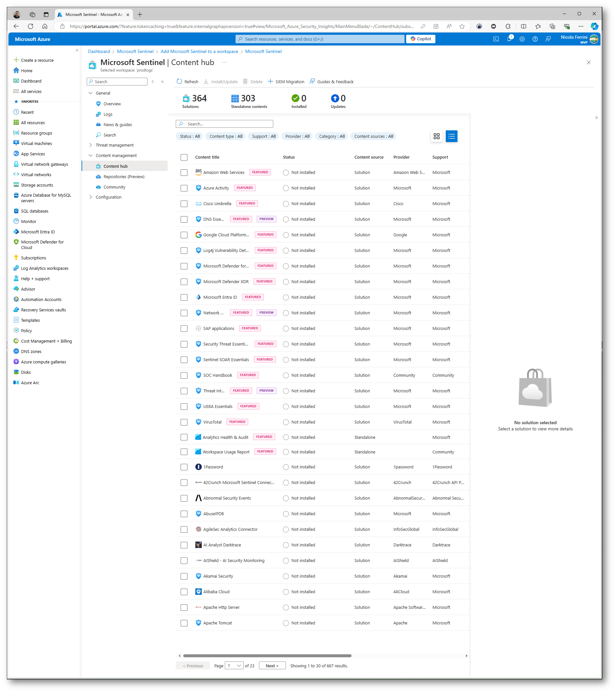Check 1Password row checkbox

(184, 467)
